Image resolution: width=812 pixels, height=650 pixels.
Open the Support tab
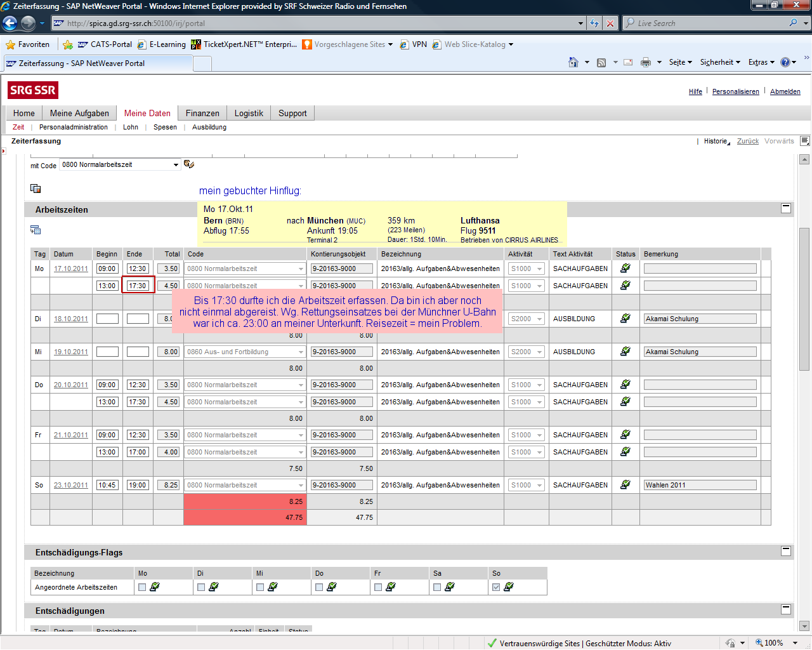pyautogui.click(x=292, y=113)
